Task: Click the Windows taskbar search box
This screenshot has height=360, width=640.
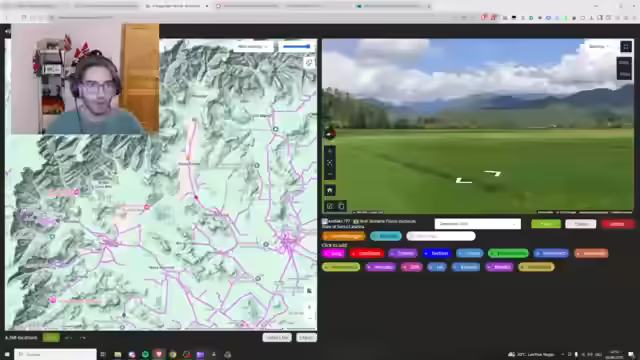Action: 56,354
